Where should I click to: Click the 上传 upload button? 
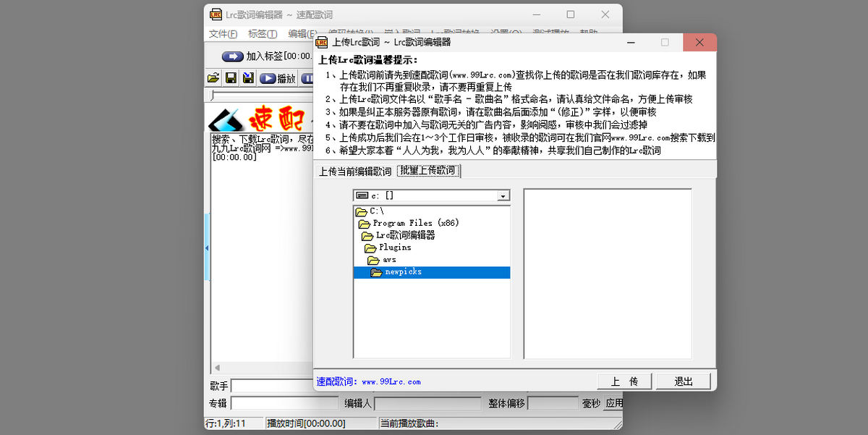[624, 381]
